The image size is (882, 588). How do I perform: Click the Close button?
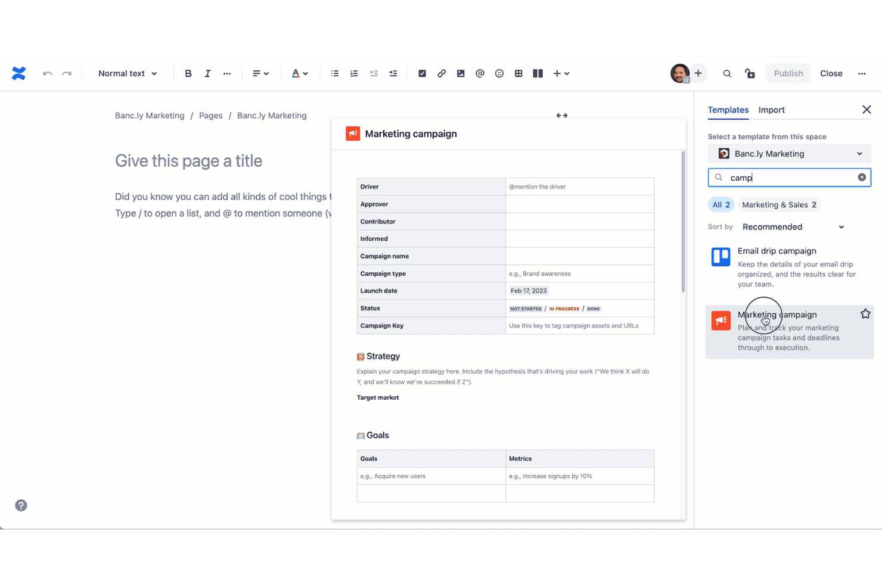coord(831,73)
